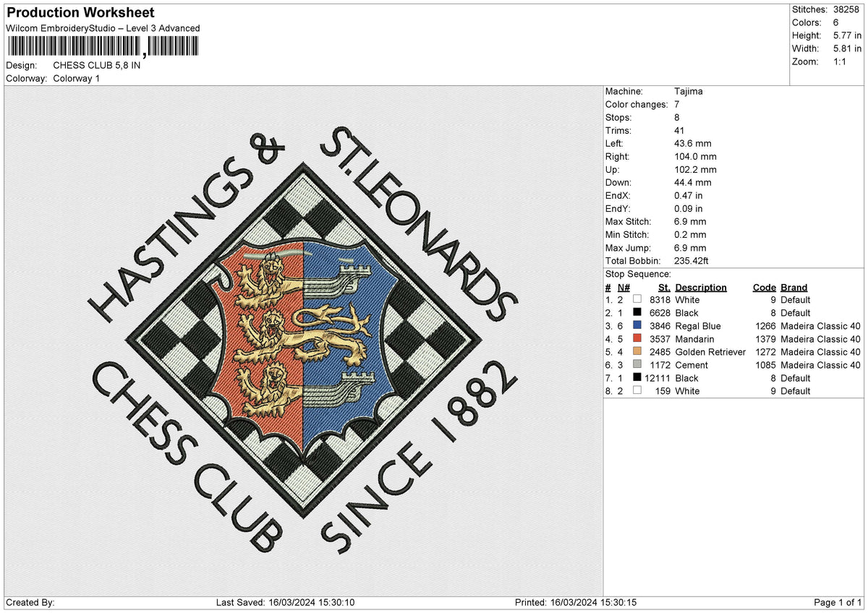Screen dimensions: 868x613
Task: Click thread code 1379
Action: point(766,339)
